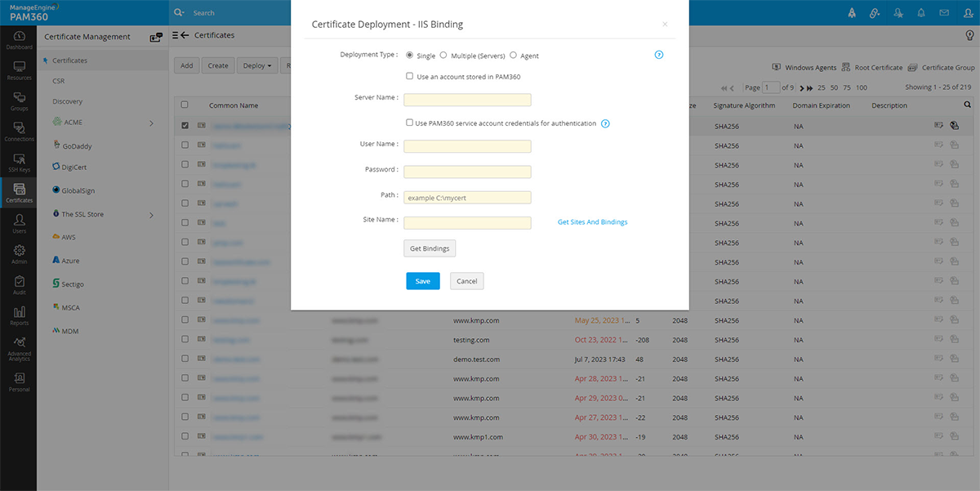Click the chain link icon in top bar
This screenshot has width=980, height=491.
click(x=875, y=12)
